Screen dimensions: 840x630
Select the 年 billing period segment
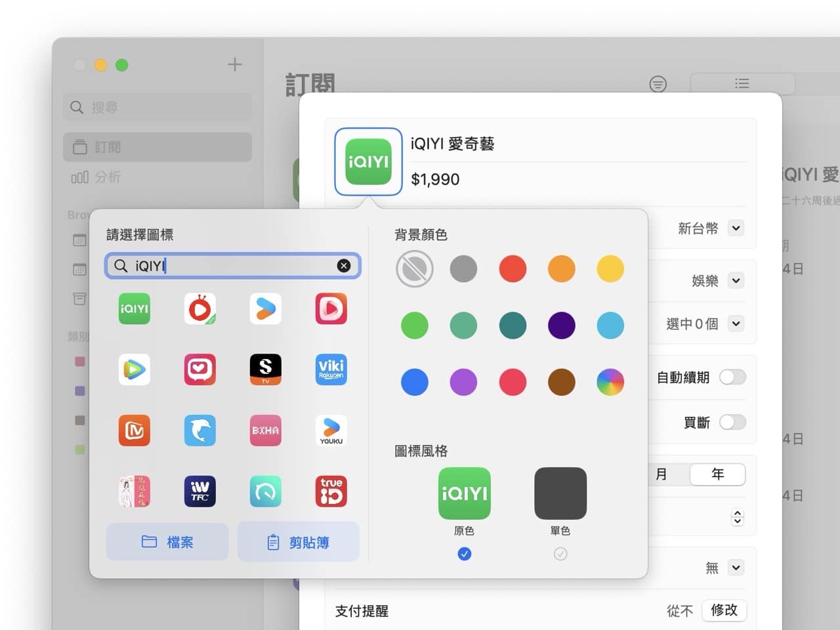pos(717,474)
